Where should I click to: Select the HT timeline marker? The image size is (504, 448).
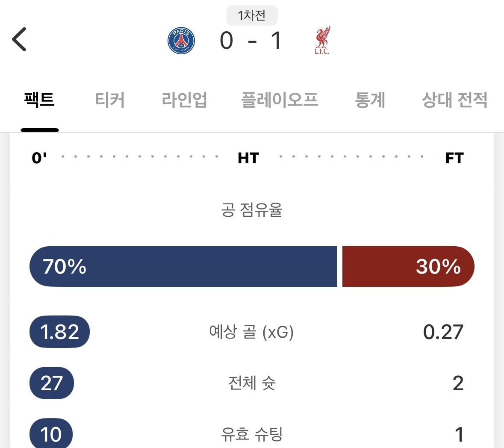click(248, 158)
